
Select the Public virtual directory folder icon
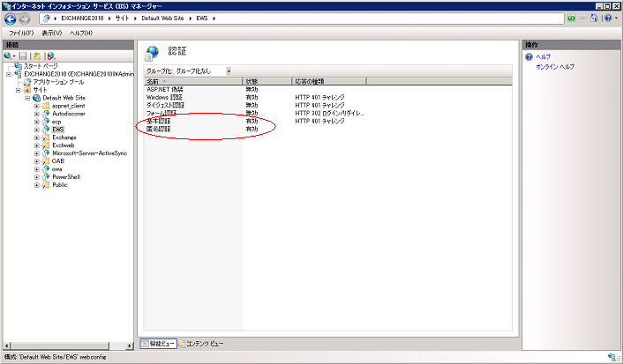(46, 185)
